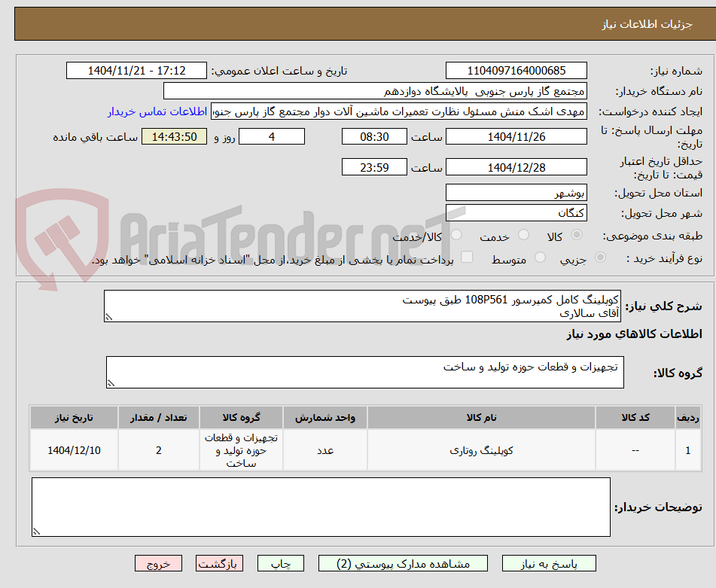The height and width of the screenshot is (588, 716).
Task: Click the جزئیات اطلاعات نیاز page title
Action: point(647,24)
